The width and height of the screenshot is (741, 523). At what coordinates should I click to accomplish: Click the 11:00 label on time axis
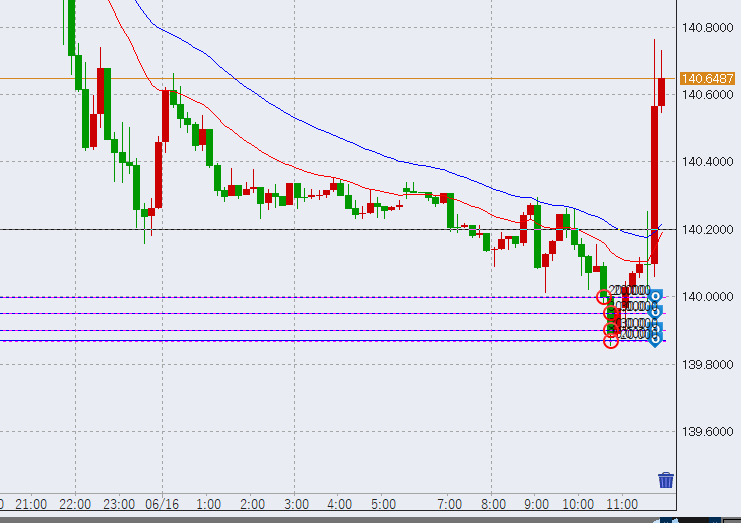623,504
